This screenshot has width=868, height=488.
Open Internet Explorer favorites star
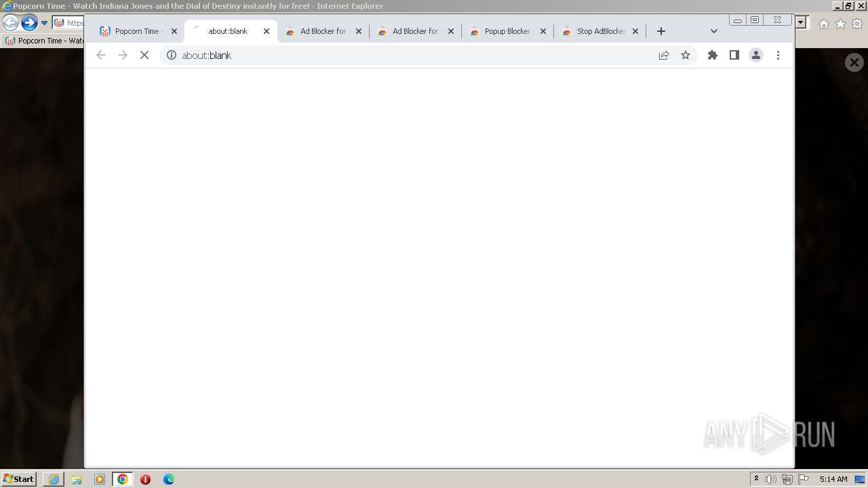pos(840,24)
